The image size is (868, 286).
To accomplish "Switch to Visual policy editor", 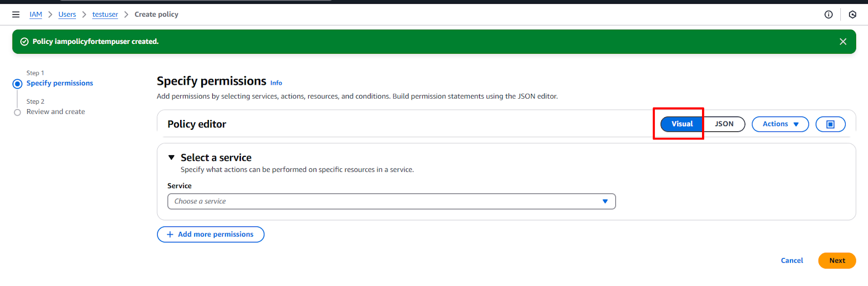I will tap(682, 124).
